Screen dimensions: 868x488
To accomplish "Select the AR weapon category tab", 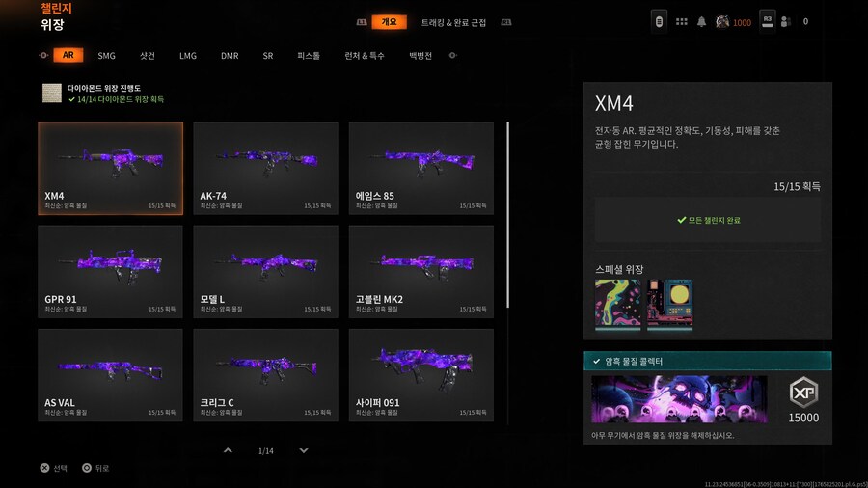I will tap(68, 55).
